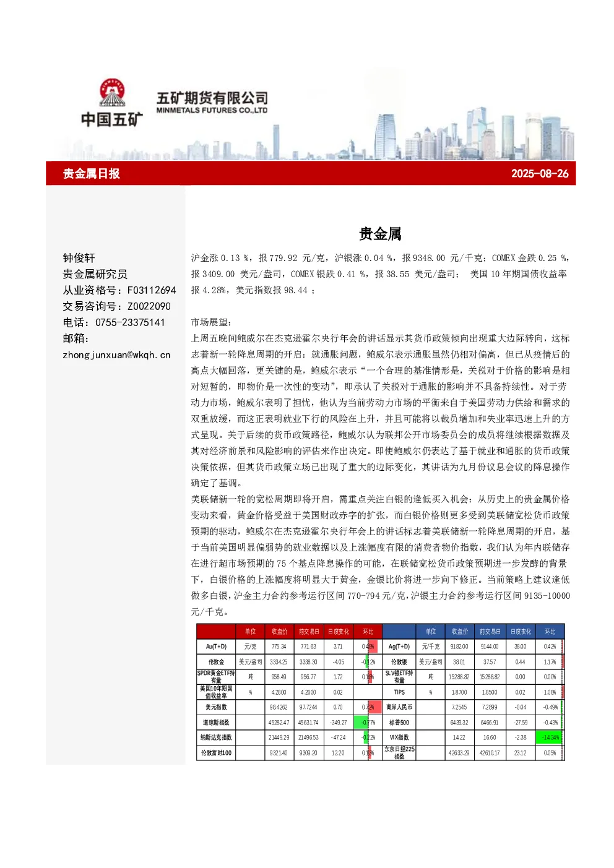The height and width of the screenshot is (868, 614).
Task: Click the 道琼斯 daily change -349.27
Action: pos(338,723)
